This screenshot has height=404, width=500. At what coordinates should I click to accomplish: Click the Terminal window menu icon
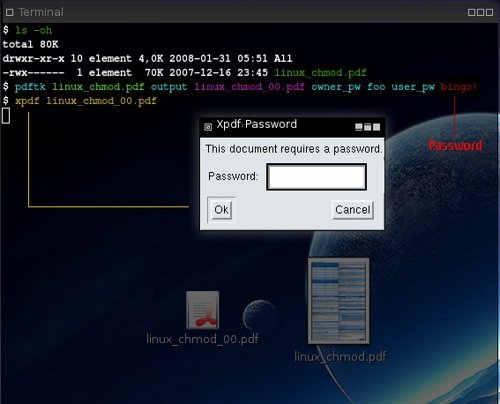[10, 12]
